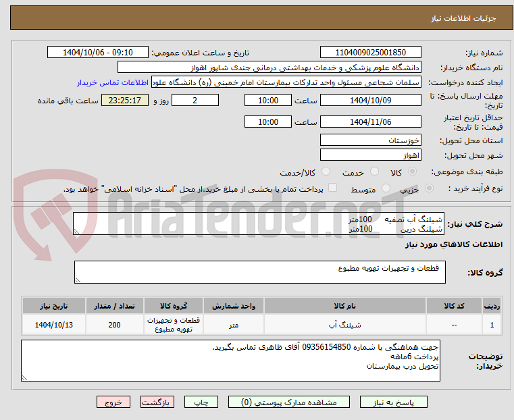Screen dimensions: 514x420
Task: Click the ایجاد کننده درخواست field
Action: [x=286, y=82]
